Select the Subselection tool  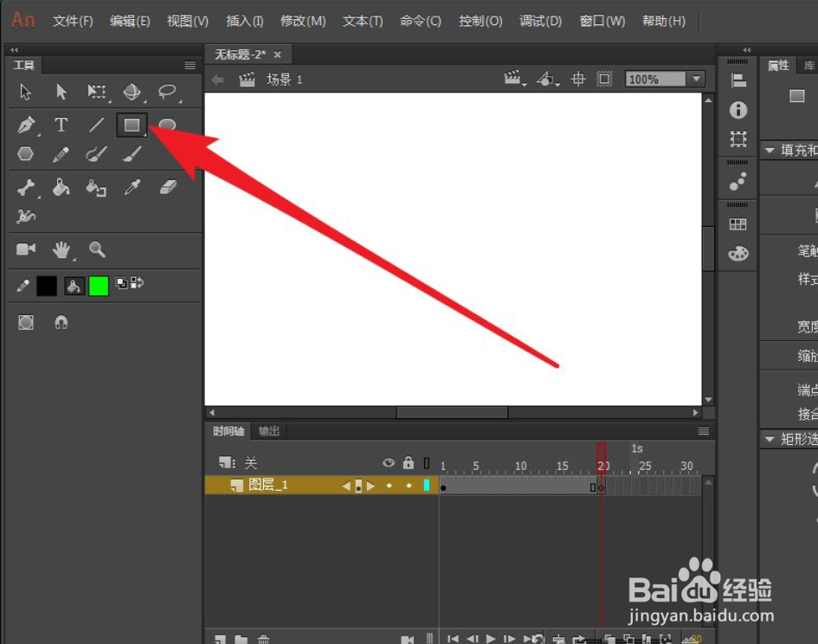click(61, 92)
